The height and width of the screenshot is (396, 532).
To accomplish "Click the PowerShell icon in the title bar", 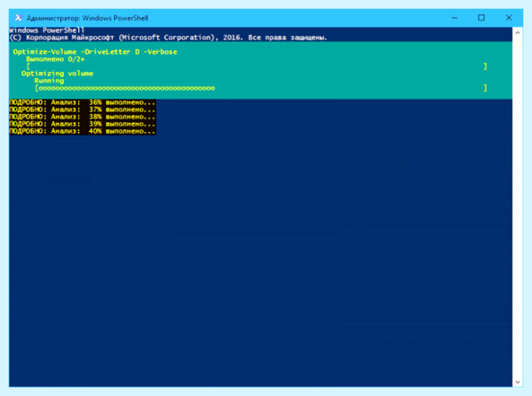I will pos(19,18).
